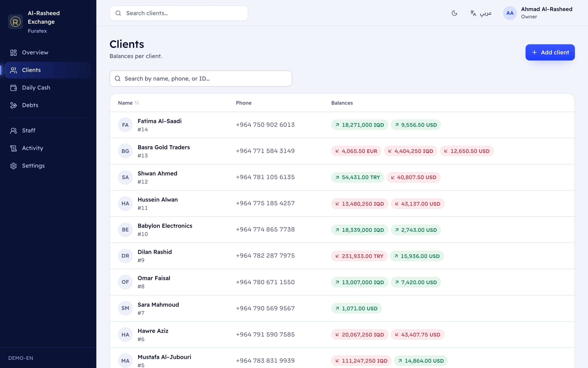
Task: Go to Daily Cash section
Action: point(48,88)
